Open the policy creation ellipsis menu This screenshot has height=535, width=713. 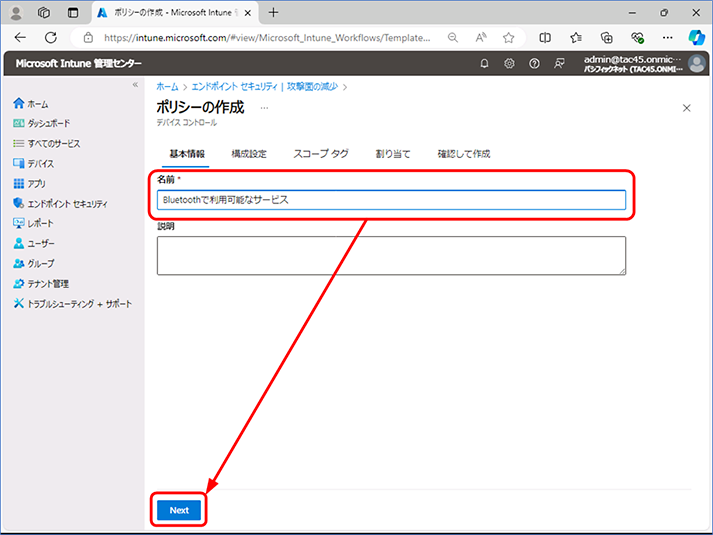(264, 108)
